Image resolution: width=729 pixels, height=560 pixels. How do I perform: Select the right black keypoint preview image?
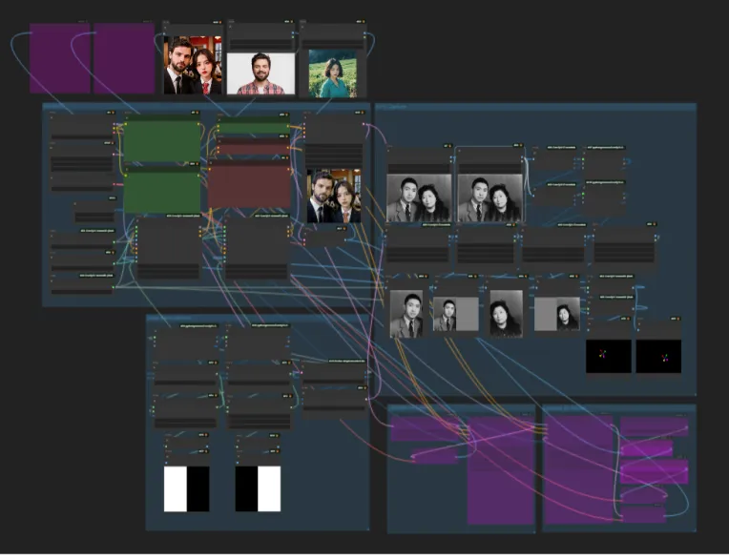pos(658,356)
